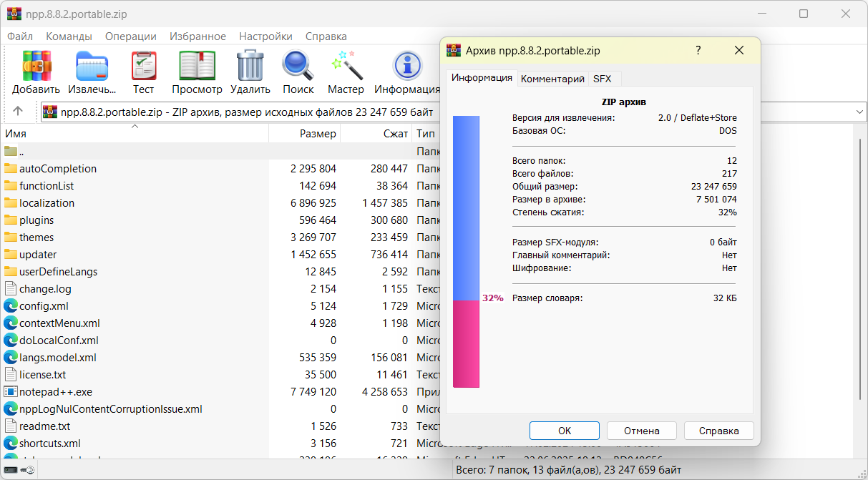The image size is (868, 480).
Task: Expand the archive path dropdown
Action: (x=859, y=112)
